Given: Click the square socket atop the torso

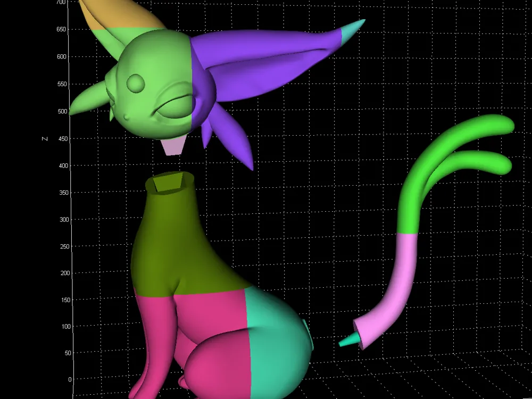Looking at the screenshot, I should 170,184.
